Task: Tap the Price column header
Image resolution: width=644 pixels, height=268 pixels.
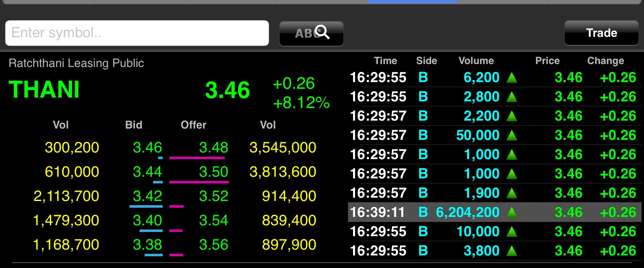Action: click(x=547, y=61)
